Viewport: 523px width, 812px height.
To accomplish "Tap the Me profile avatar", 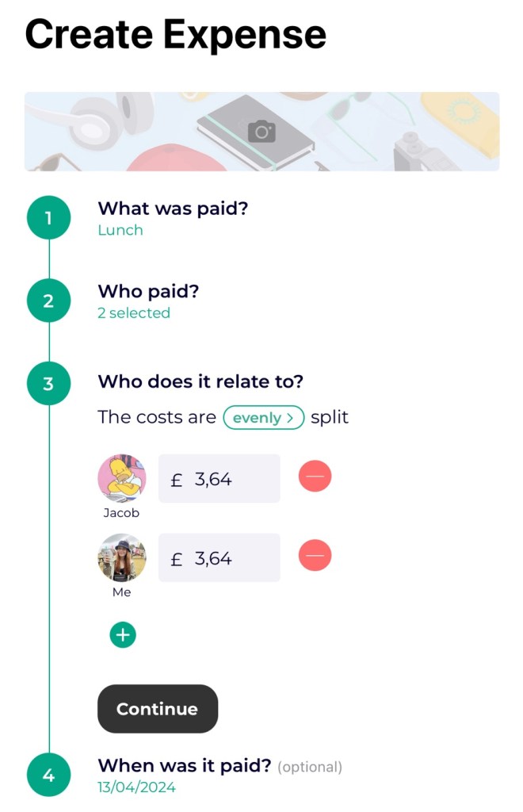I will 121,557.
